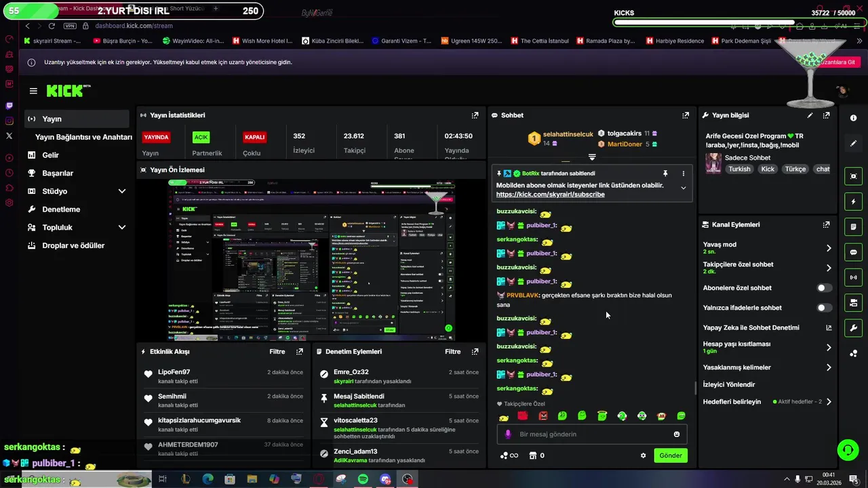The image size is (868, 488).
Task: Open Gelir in the left sidebar
Action: point(50,155)
